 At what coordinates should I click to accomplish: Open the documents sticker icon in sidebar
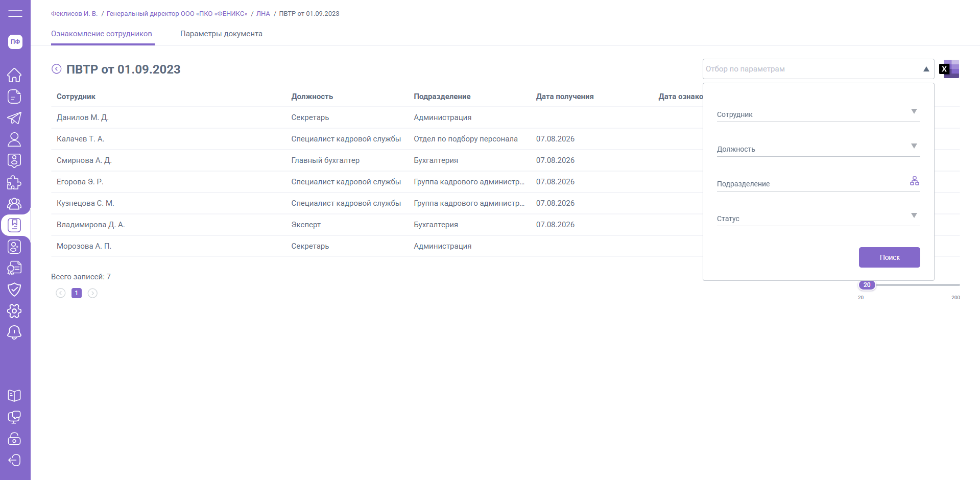14,97
